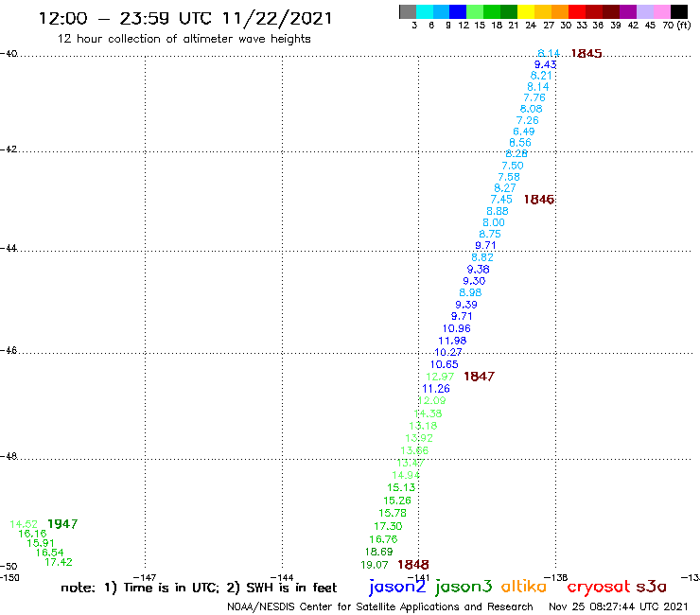Select the wave height value 18.69
The width and height of the screenshot is (700, 615).
click(x=379, y=552)
